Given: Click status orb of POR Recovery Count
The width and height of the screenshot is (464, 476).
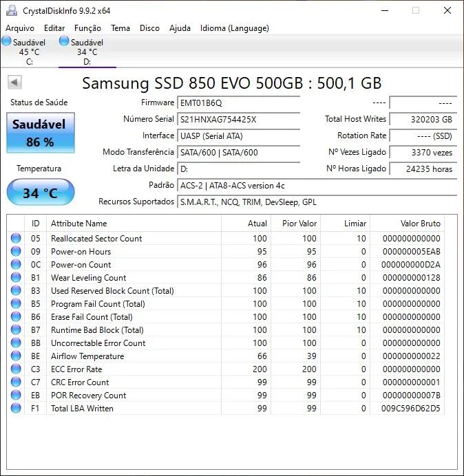Looking at the screenshot, I should click(x=16, y=395).
